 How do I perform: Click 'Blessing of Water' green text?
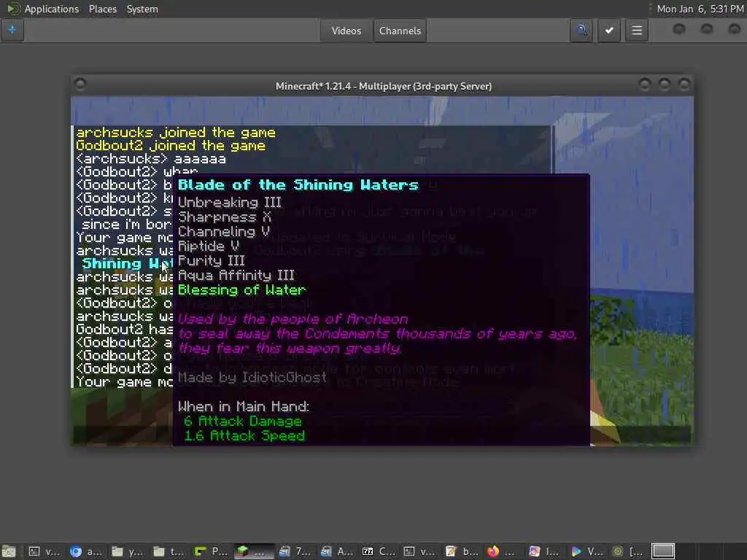241,290
